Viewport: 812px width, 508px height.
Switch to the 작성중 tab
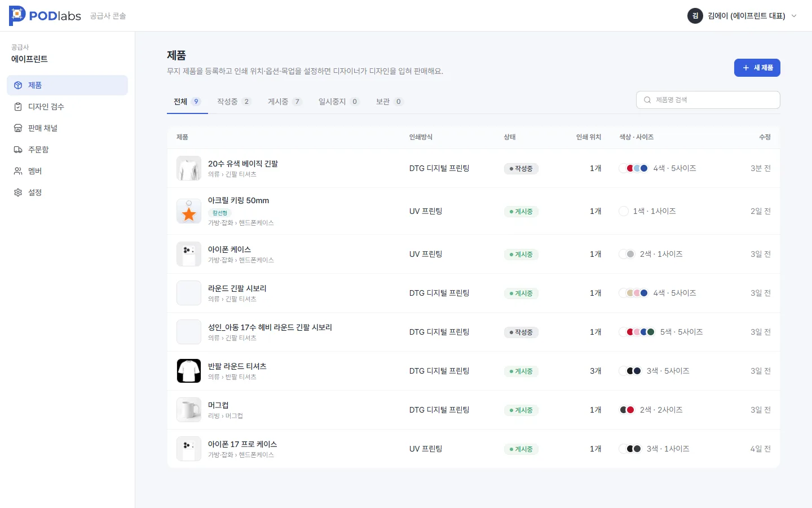pos(234,102)
